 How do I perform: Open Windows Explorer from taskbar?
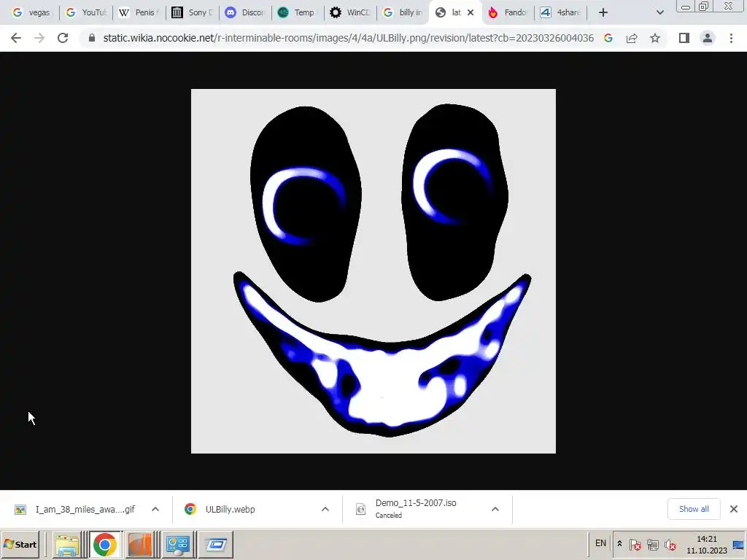[x=68, y=544]
